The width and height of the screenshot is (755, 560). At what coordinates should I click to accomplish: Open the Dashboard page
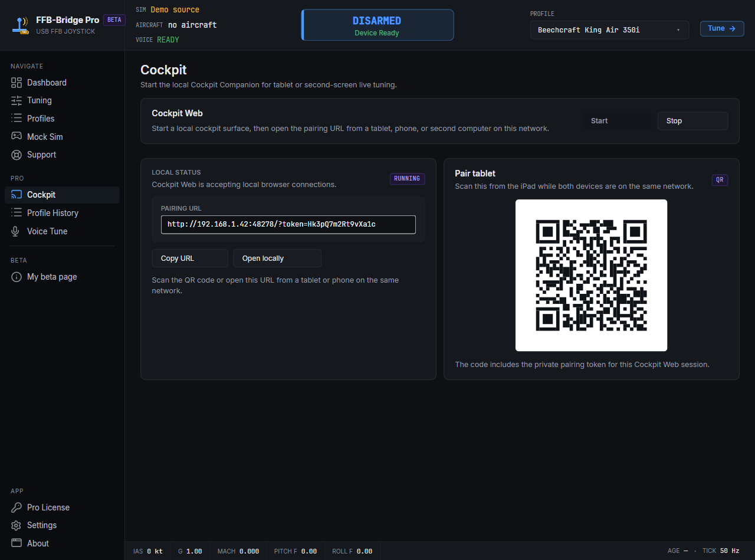point(62,83)
